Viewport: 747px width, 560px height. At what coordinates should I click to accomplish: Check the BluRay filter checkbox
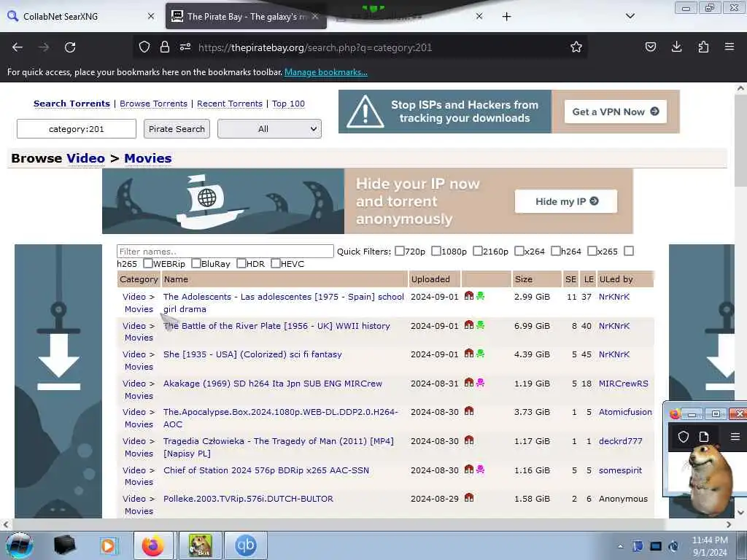[196, 263]
